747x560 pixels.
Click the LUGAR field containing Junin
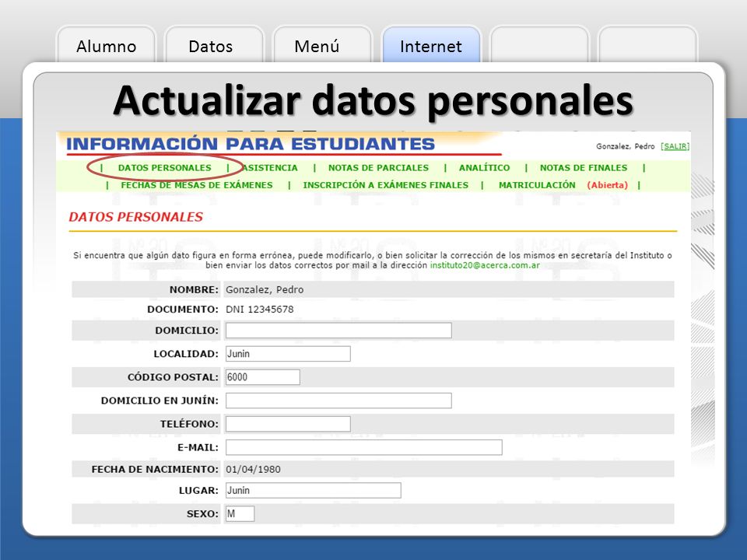[313, 491]
